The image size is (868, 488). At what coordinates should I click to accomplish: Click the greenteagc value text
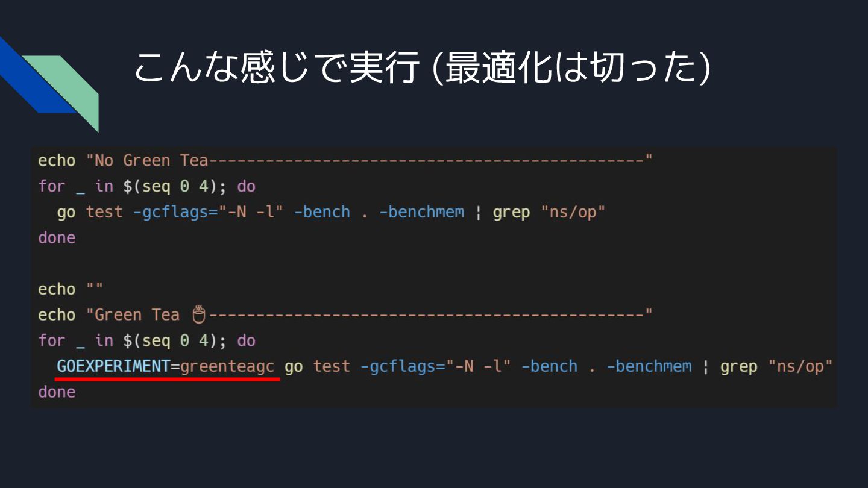pyautogui.click(x=227, y=366)
